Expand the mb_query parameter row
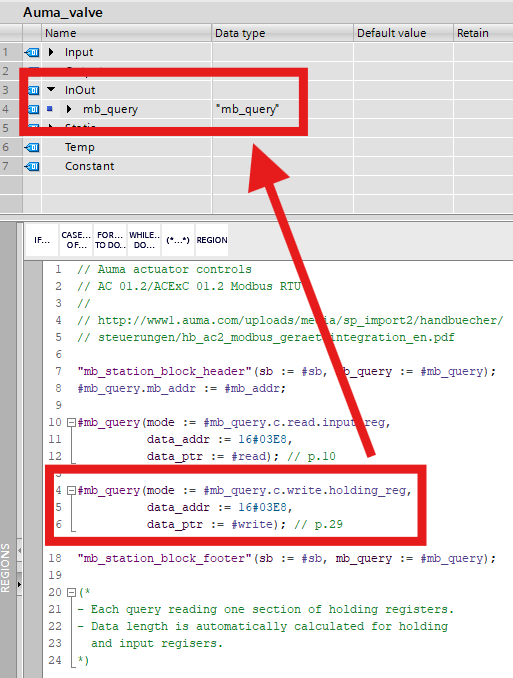This screenshot has width=513, height=678. click(69, 109)
